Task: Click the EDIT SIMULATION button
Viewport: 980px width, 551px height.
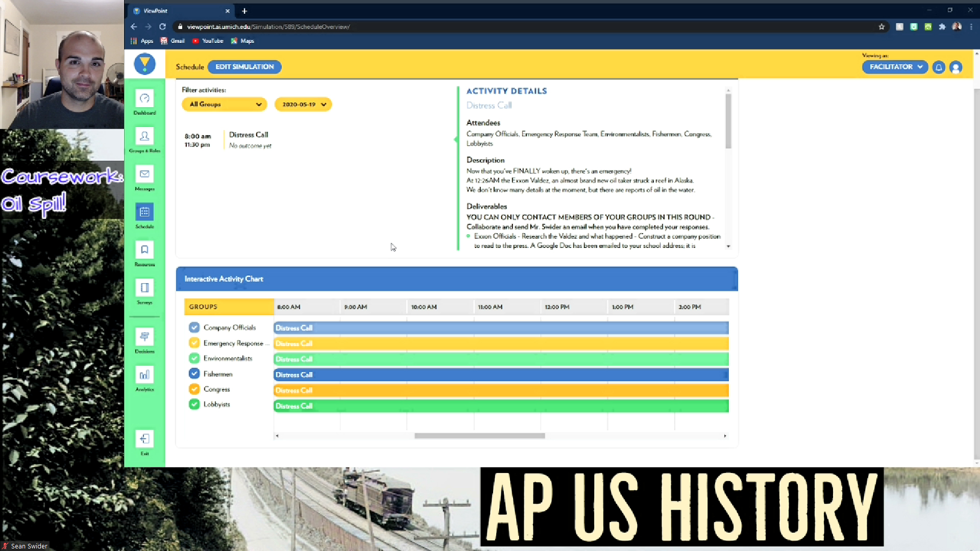Action: click(x=244, y=67)
